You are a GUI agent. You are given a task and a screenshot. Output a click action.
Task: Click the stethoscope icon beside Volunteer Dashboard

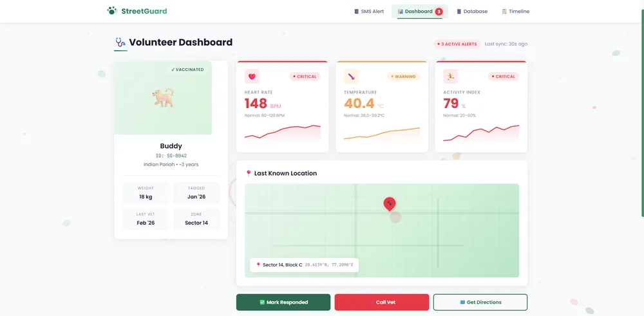click(120, 42)
